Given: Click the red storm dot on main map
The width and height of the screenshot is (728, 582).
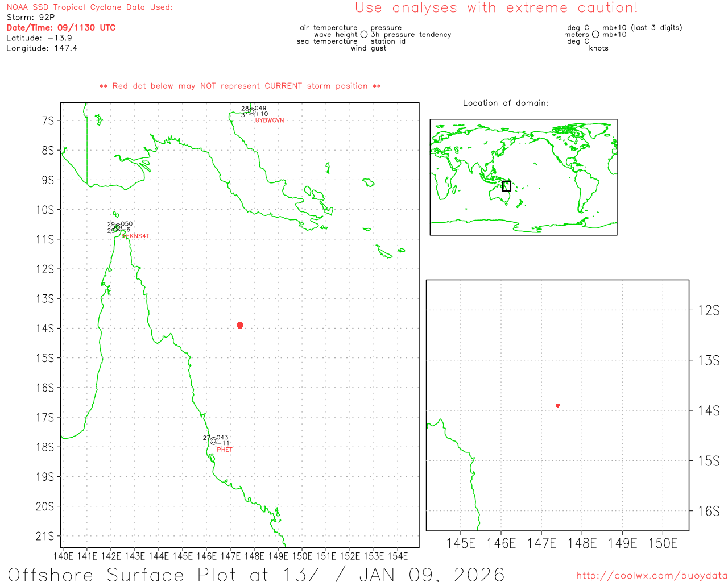Looking at the screenshot, I should pos(239,325).
